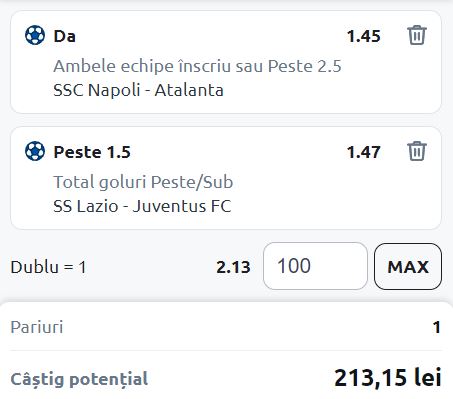
Task: Click the Câștig potențial label
Action: 79,379
